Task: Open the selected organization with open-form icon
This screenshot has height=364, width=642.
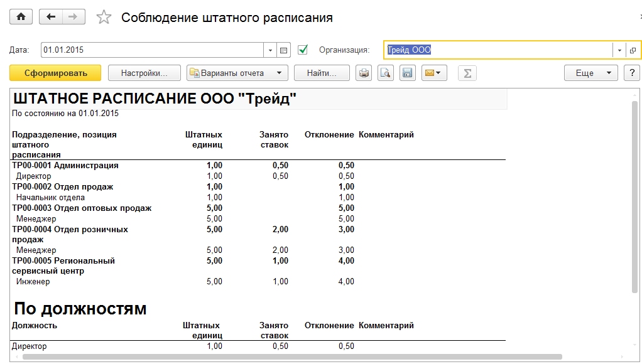Action: [x=633, y=50]
